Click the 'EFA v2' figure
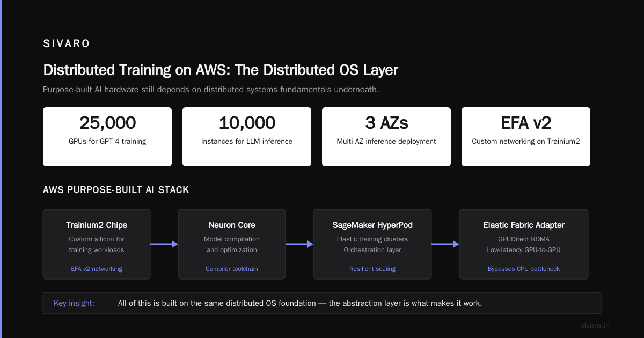The image size is (644, 338). tap(526, 123)
